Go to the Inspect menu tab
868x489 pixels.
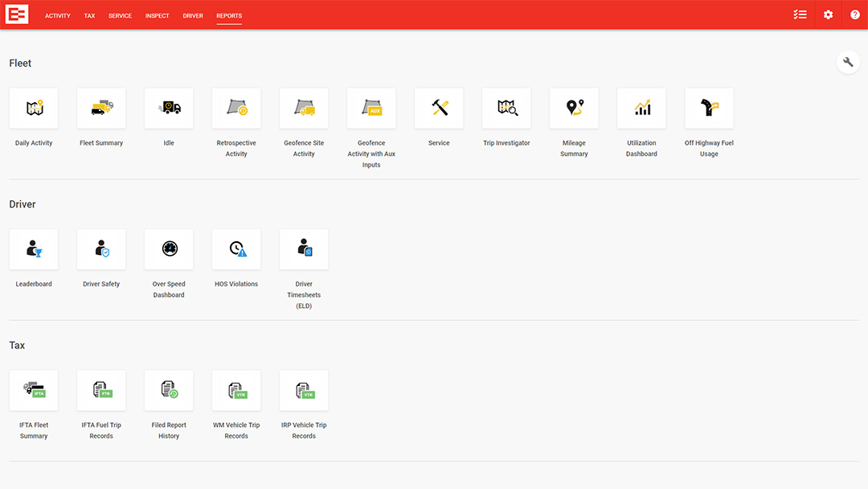[158, 16]
